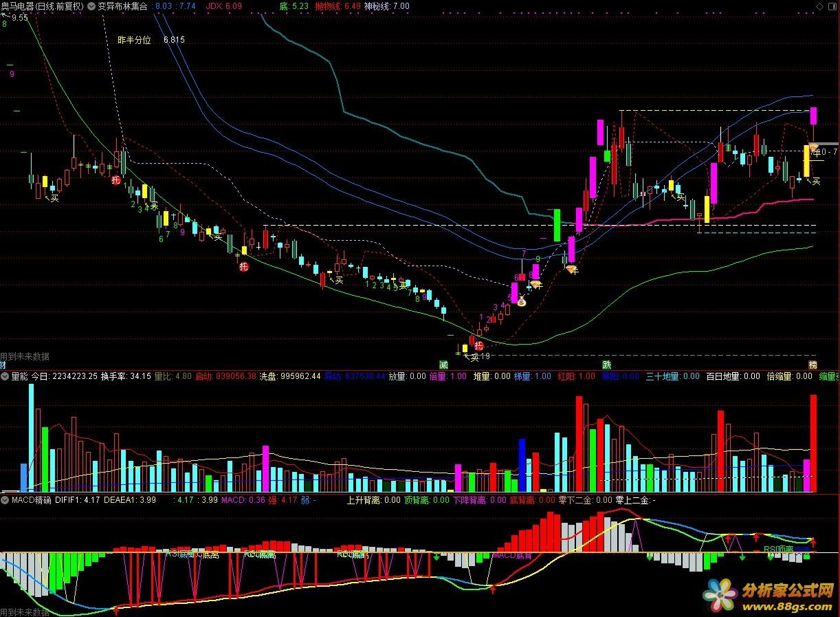The height and width of the screenshot is (617, 840).
Task: Click the 倍缩量: 0.00 value
Action: coord(790,376)
